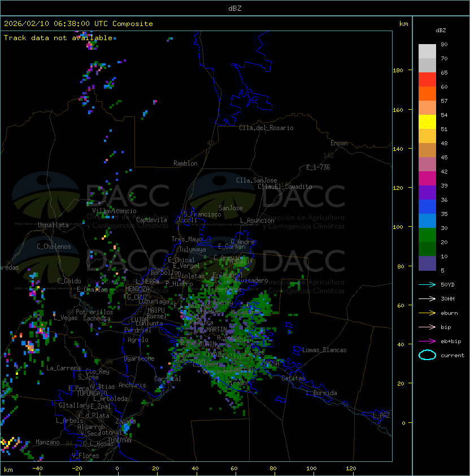Click the dBZ title at top

tap(235, 8)
